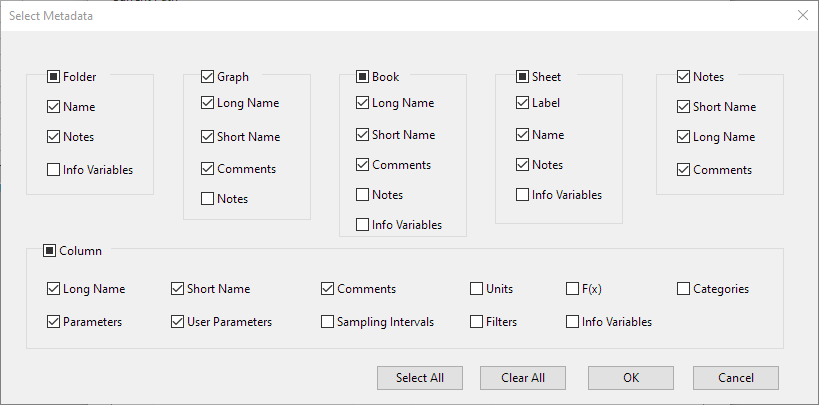Toggle the Sheet group checkbox

tap(522, 76)
